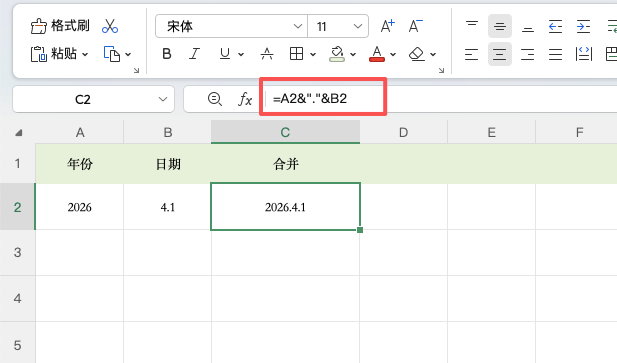617x363 pixels.
Task: Select column E header
Action: [491, 132]
